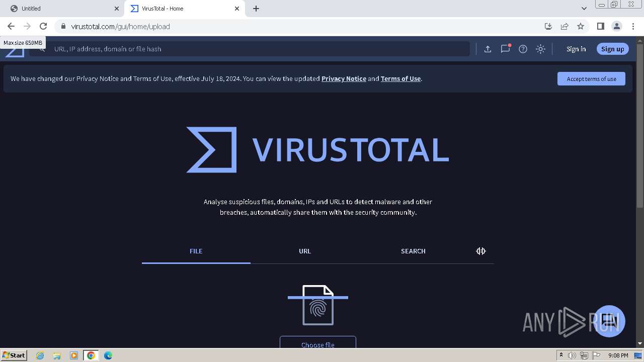Switch to the URL tab
This screenshot has width=644, height=362.
click(305, 251)
